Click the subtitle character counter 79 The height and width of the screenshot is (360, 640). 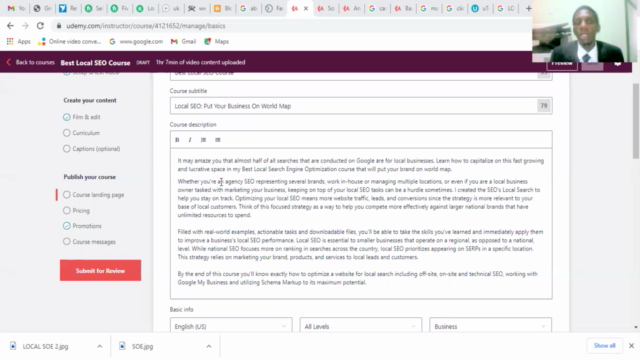544,106
